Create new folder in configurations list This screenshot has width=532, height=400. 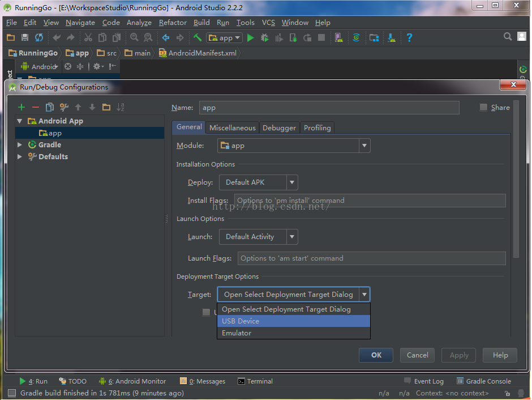coord(106,107)
